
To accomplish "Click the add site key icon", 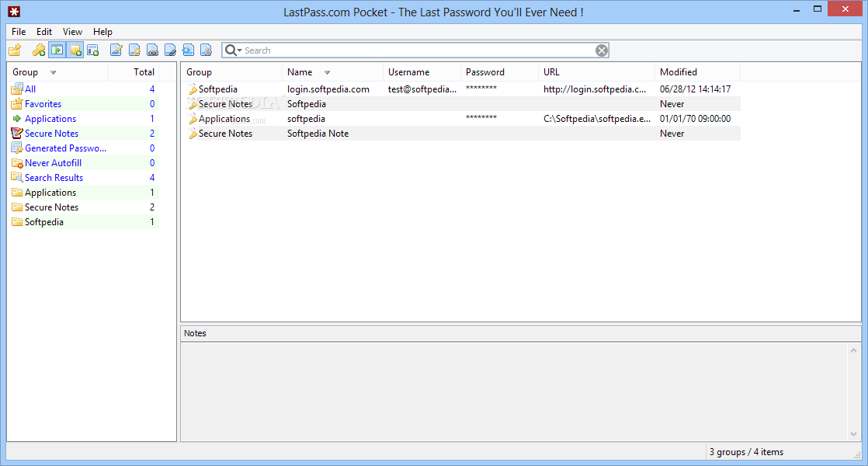I will pyautogui.click(x=39, y=50).
